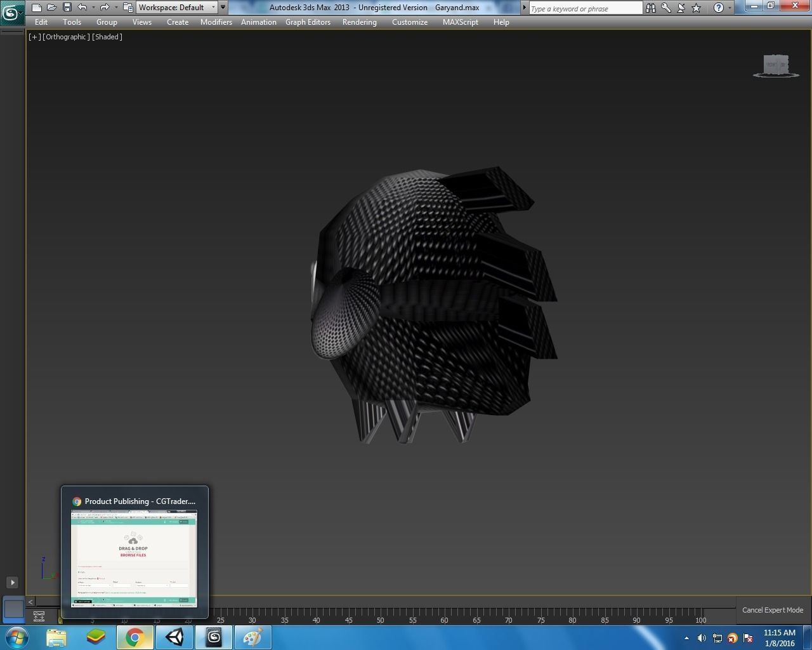Click the binoculars Search icon
Image resolution: width=812 pixels, height=650 pixels.
coord(650,8)
